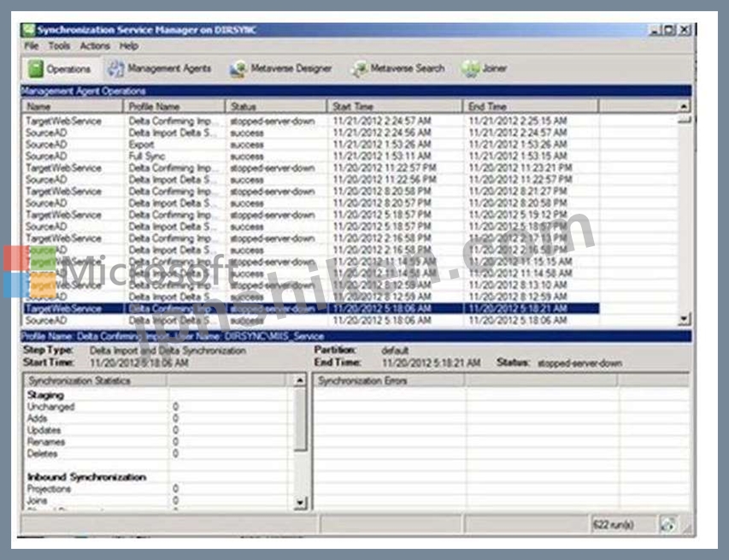Screen dimensions: 729x560
Task: Click the statistics panel scroll-up arrow
Action: coord(300,380)
